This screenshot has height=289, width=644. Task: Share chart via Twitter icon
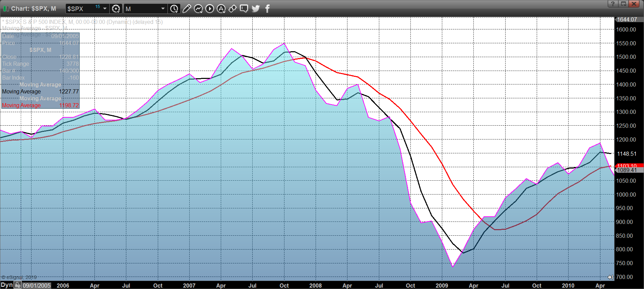(256, 9)
